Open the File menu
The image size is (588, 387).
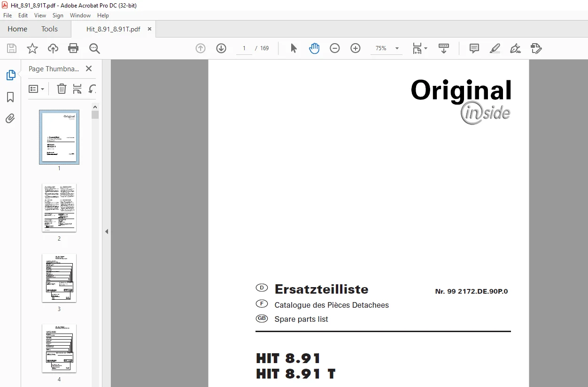[x=8, y=15]
